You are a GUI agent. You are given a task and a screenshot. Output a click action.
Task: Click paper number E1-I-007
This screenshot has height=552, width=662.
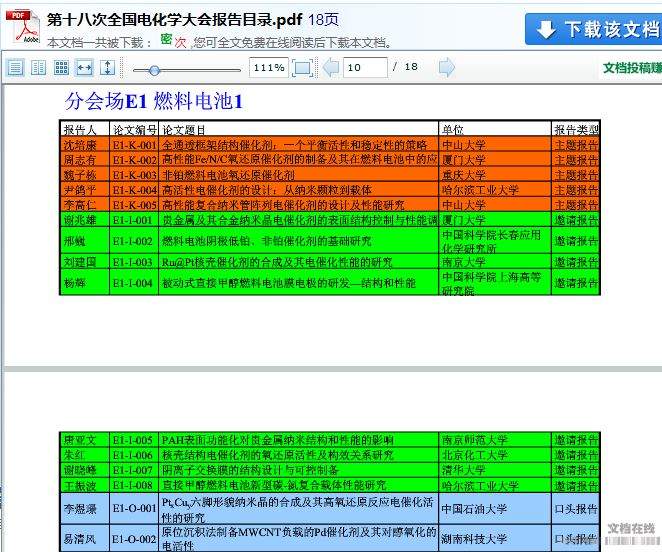pos(132,470)
